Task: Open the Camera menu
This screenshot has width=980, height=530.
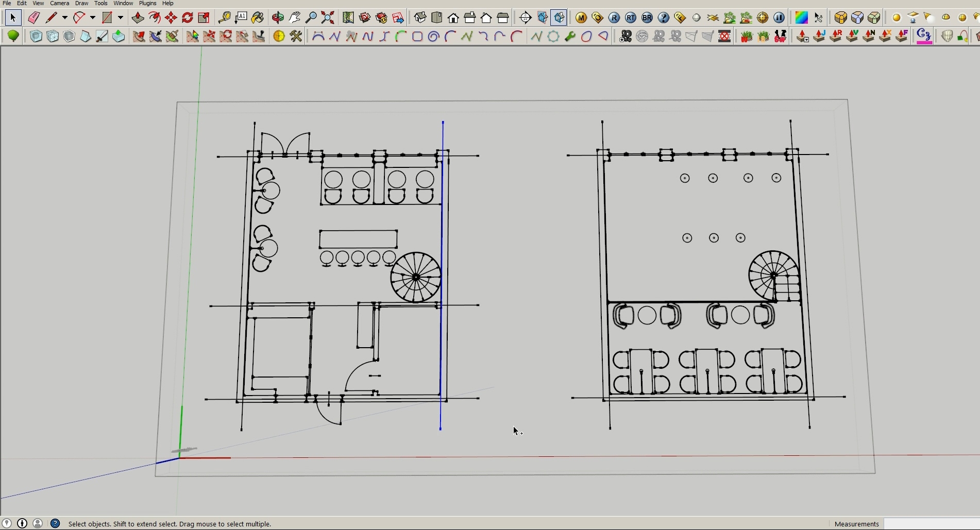Action: pyautogui.click(x=59, y=3)
